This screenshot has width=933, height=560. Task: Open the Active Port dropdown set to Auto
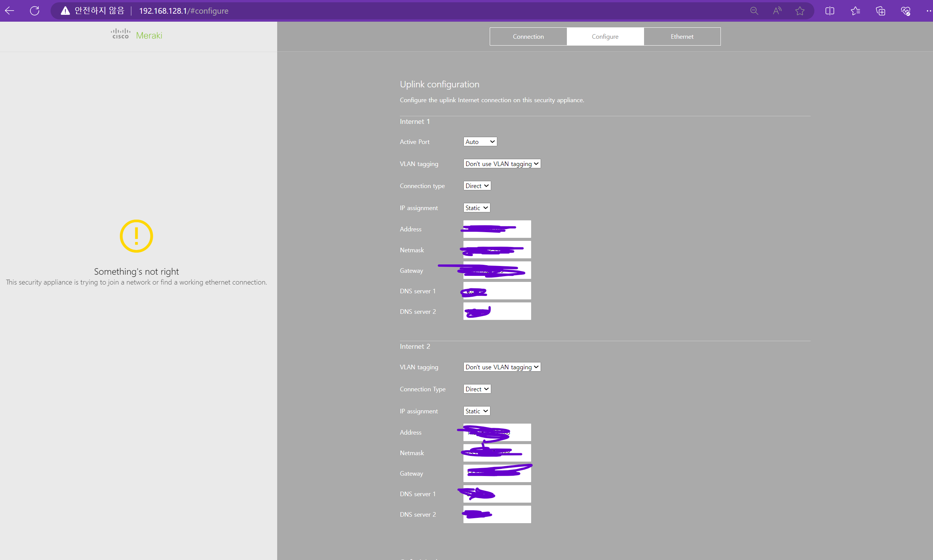coord(480,141)
